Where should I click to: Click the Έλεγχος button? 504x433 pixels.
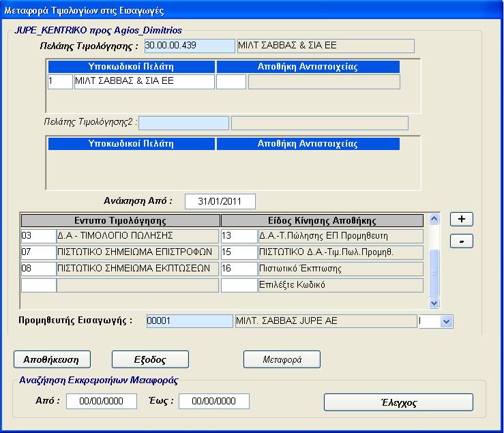tap(398, 402)
